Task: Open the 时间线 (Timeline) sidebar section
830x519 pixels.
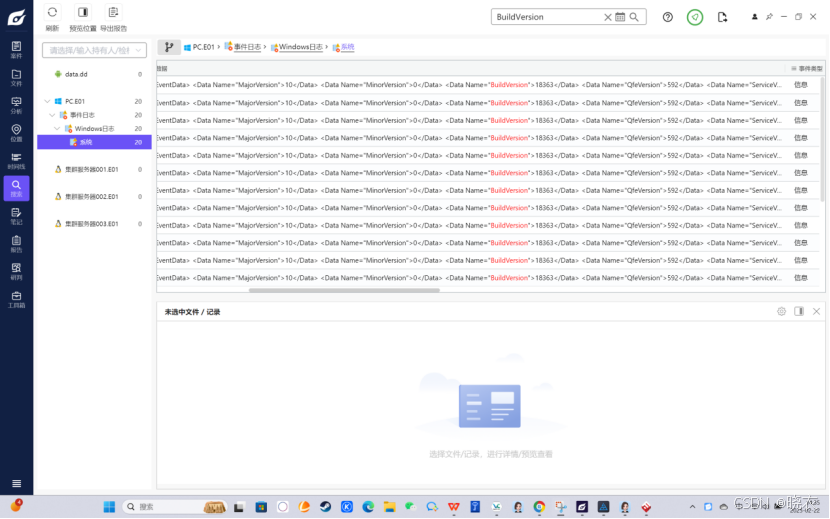Action: coord(16,160)
